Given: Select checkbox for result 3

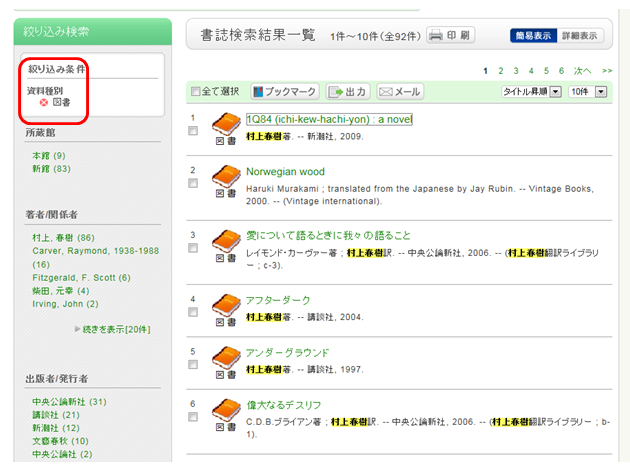Looking at the screenshot, I should coord(193,248).
